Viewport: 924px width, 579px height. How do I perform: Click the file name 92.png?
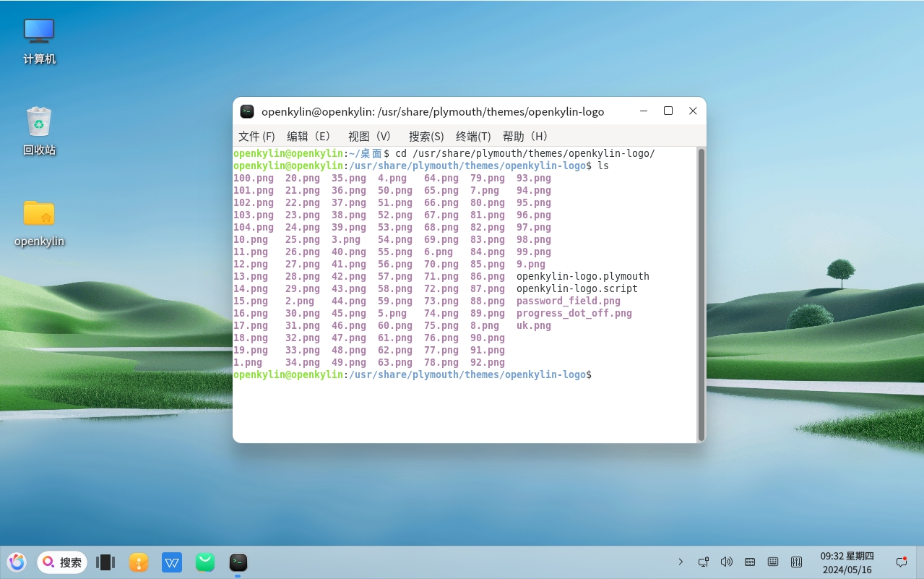pos(487,362)
